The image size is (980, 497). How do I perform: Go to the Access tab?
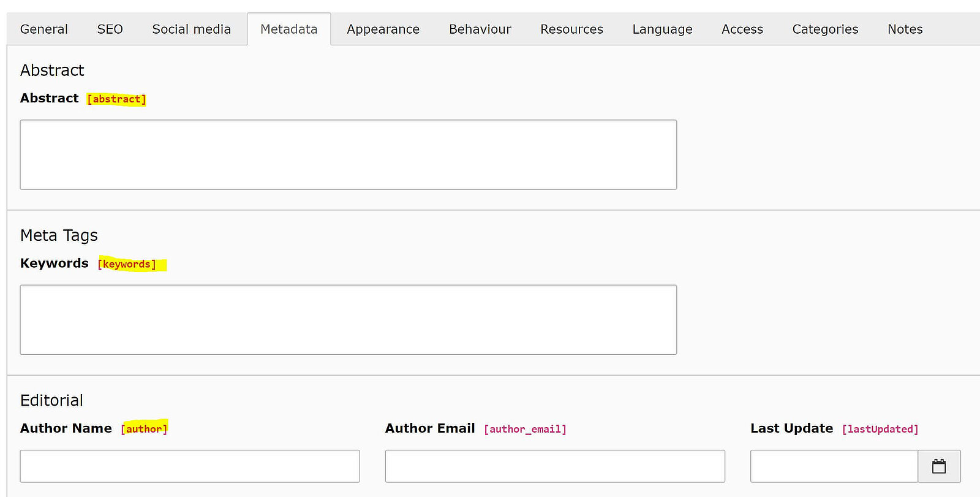click(x=742, y=29)
